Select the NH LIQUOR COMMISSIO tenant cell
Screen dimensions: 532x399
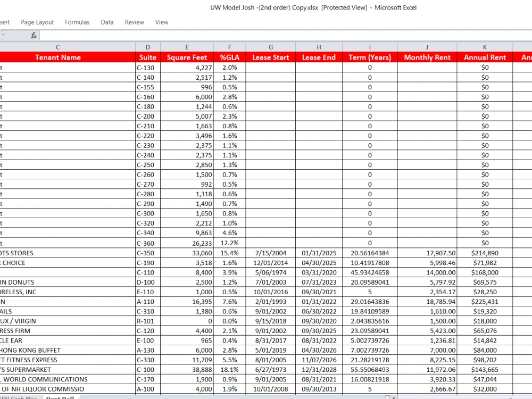[68, 389]
